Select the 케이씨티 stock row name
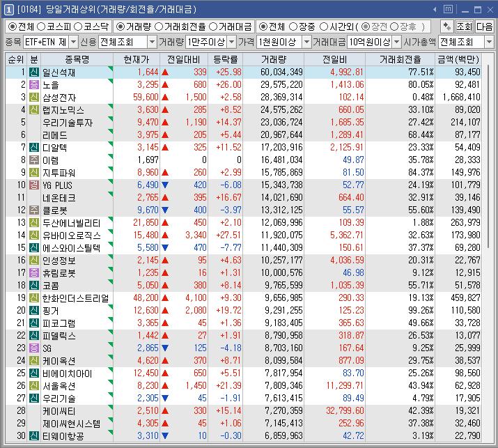The height and width of the screenshot is (448, 498). (x=59, y=411)
